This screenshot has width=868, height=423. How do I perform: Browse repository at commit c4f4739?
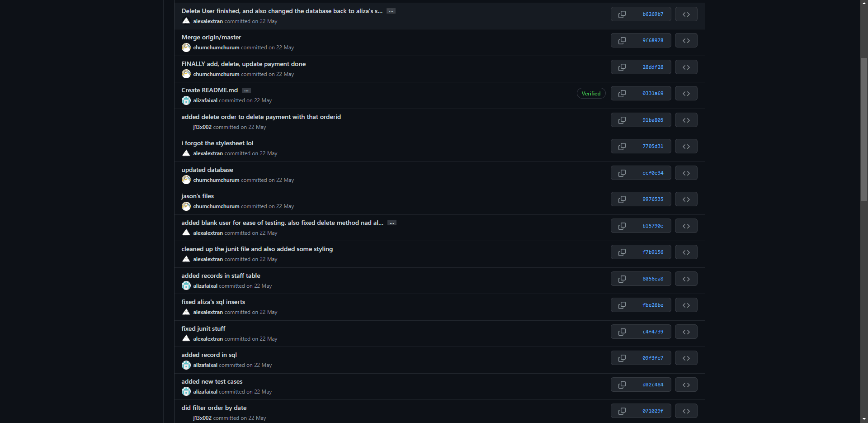[686, 332]
